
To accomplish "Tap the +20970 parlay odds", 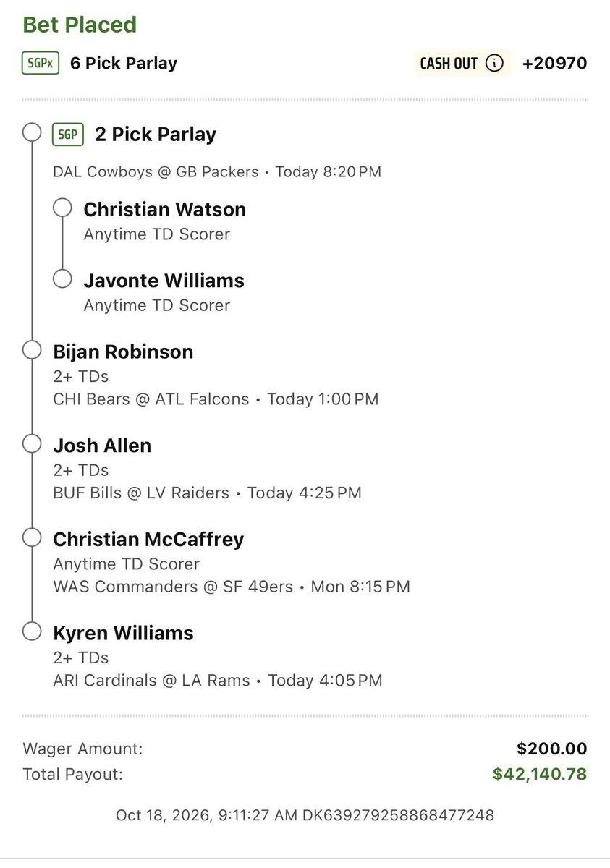I will coord(554,64).
